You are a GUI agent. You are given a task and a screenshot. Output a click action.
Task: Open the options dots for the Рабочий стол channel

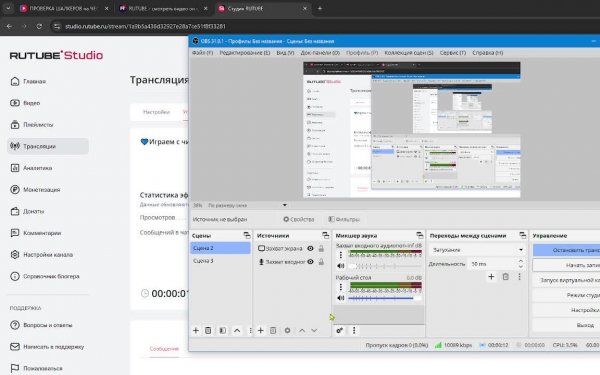pos(341,287)
